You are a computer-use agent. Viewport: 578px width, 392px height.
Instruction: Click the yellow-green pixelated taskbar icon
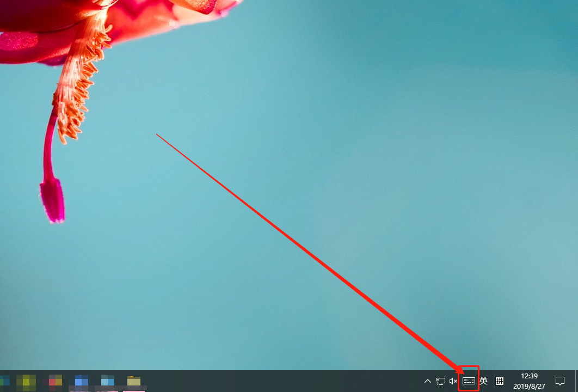[26, 381]
